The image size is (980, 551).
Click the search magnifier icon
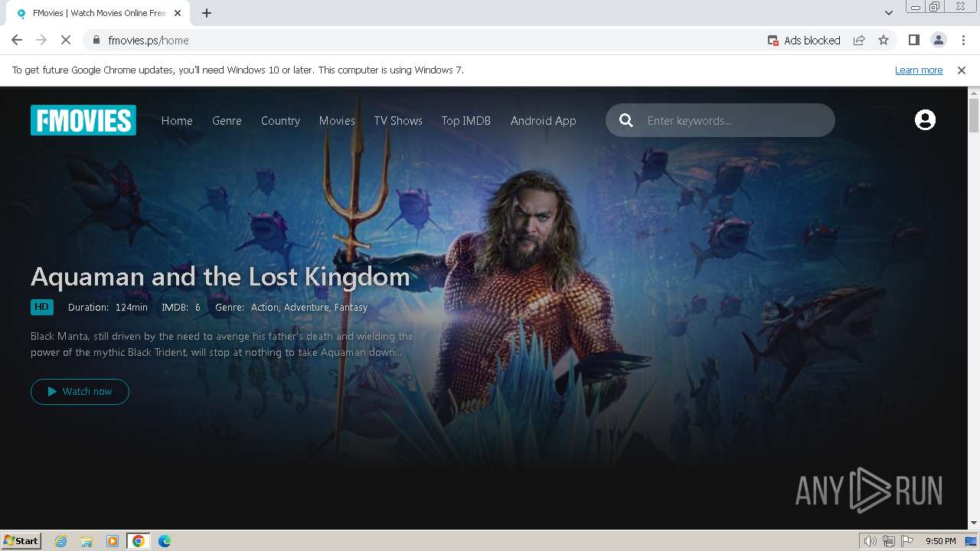(x=626, y=120)
